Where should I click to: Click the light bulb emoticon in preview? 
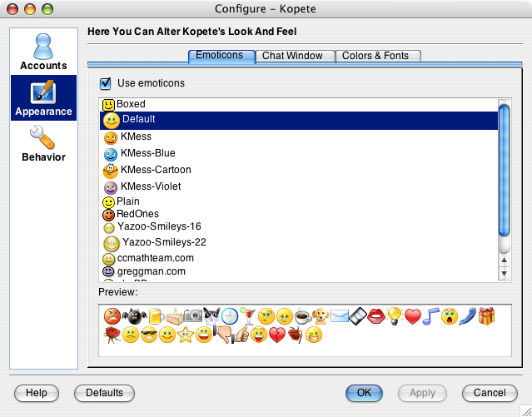pyautogui.click(x=394, y=316)
